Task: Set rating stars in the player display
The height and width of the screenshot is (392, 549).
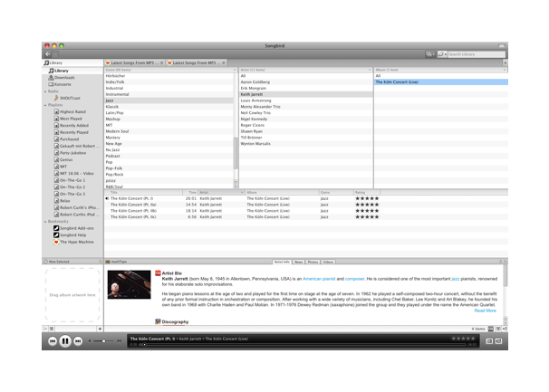Action: (x=463, y=339)
